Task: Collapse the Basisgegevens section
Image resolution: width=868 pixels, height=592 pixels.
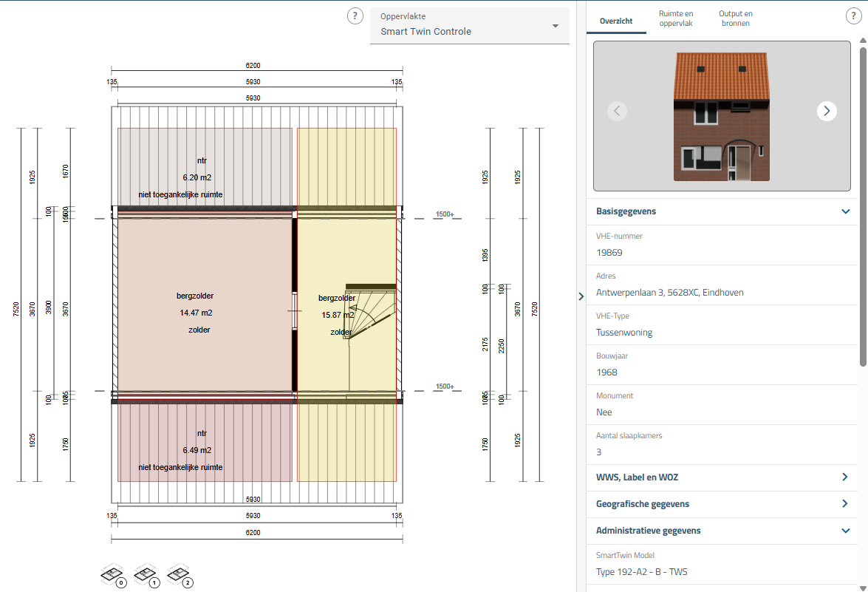Action: click(x=846, y=211)
